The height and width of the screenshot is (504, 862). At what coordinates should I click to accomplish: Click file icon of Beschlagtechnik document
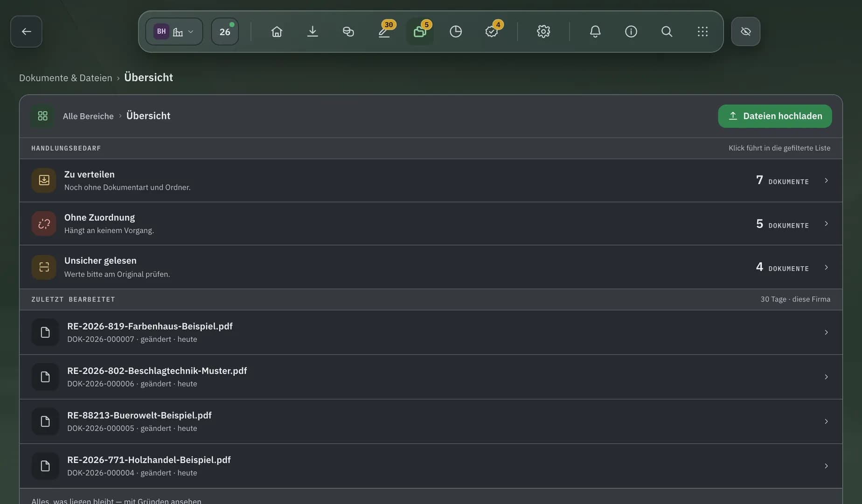[x=45, y=377]
